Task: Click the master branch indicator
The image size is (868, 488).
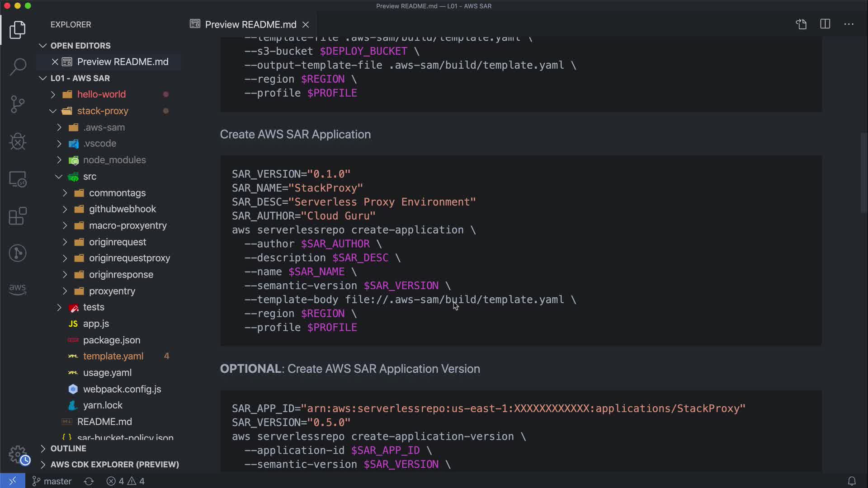Action: (x=52, y=481)
